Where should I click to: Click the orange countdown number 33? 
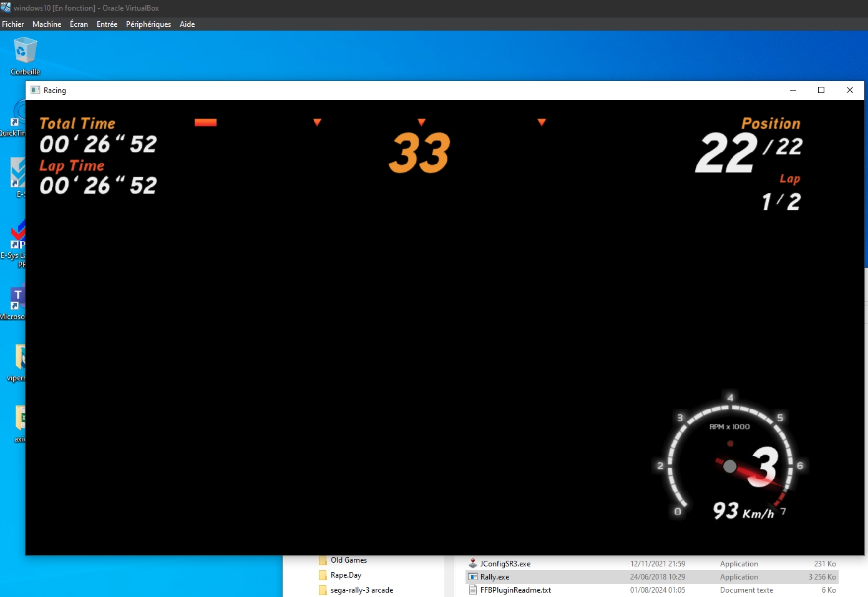419,153
